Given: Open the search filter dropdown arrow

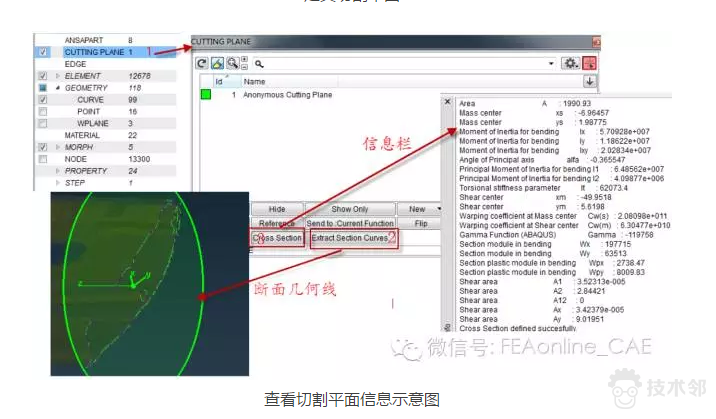Looking at the screenshot, I should point(552,63).
